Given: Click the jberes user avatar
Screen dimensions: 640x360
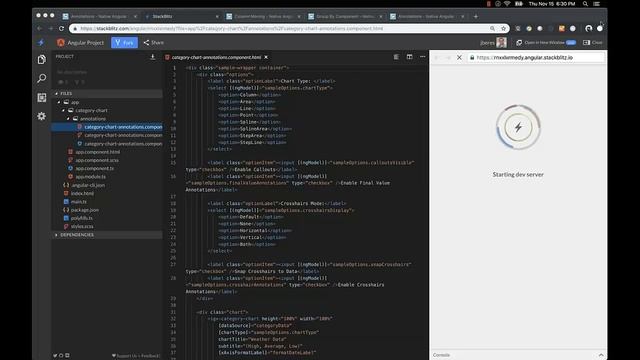Looking at the screenshot, I should point(502,42).
